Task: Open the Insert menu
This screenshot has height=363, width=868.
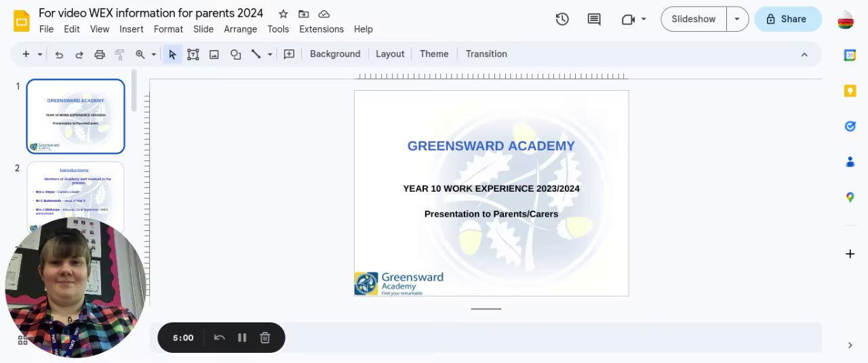Action: (132, 29)
